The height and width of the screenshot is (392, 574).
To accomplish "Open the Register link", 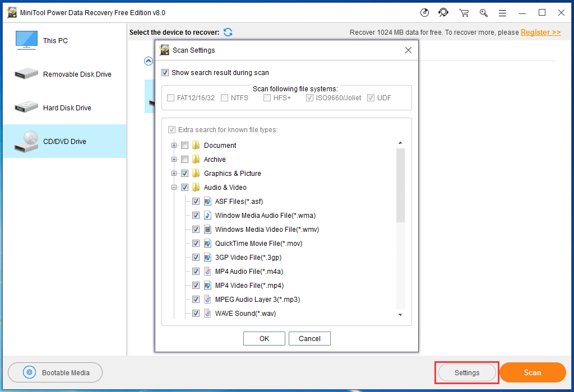I will click(x=540, y=32).
